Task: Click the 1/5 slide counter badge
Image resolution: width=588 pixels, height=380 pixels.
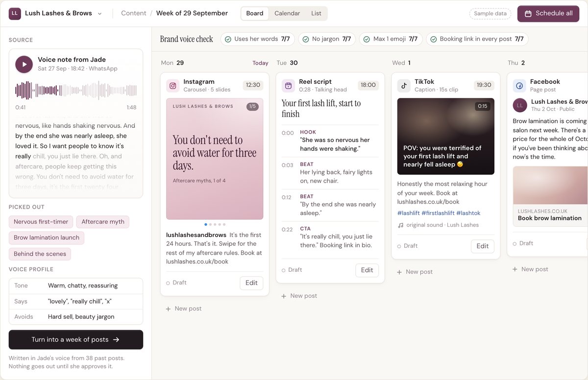Action: [252, 106]
